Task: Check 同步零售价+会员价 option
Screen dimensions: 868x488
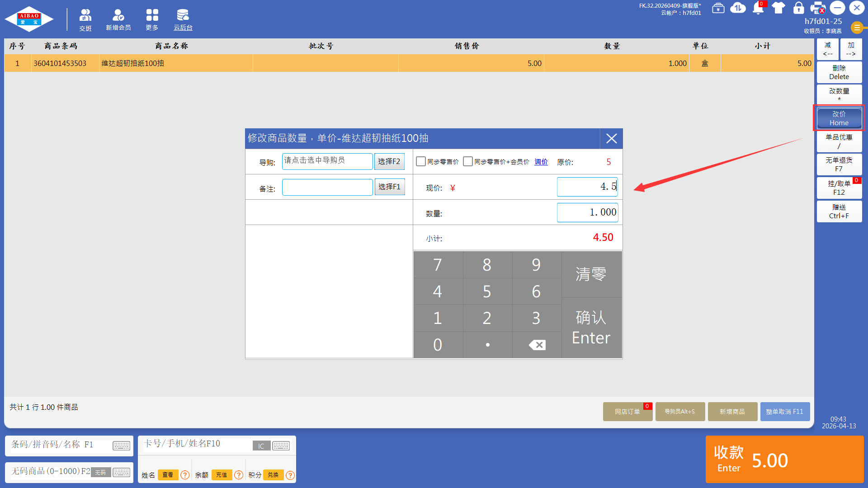Action: pos(468,162)
